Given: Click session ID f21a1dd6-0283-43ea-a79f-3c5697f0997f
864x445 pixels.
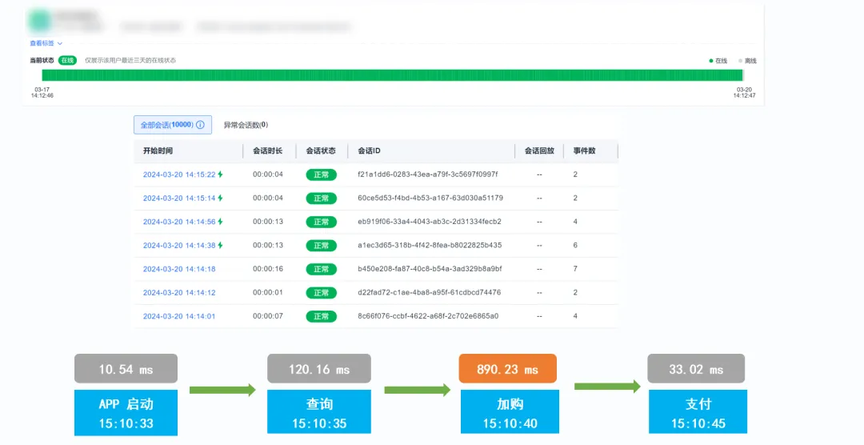Looking at the screenshot, I should [x=428, y=175].
